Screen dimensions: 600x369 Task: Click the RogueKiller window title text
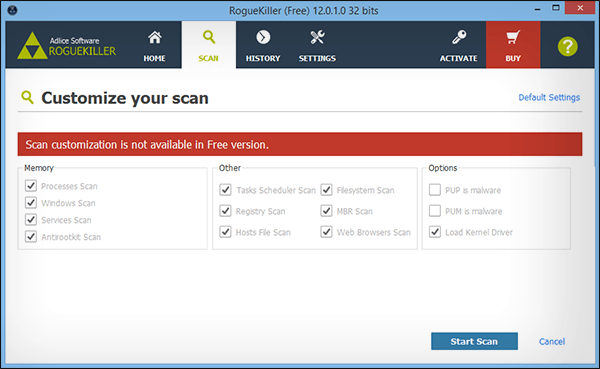point(303,10)
